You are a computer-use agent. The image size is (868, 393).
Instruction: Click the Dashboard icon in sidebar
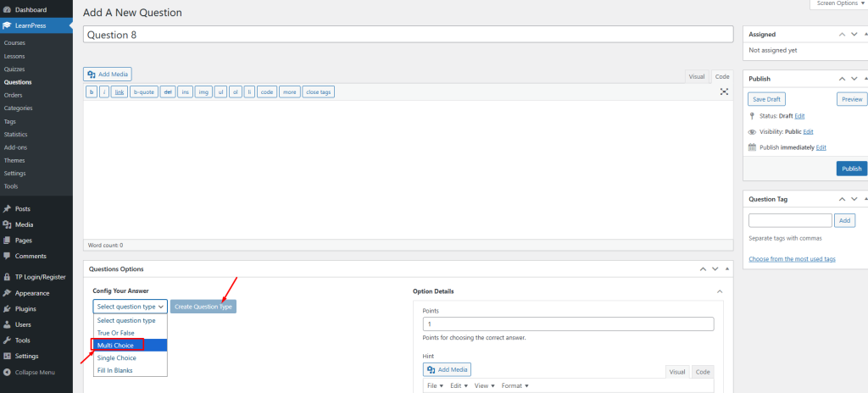(x=7, y=9)
